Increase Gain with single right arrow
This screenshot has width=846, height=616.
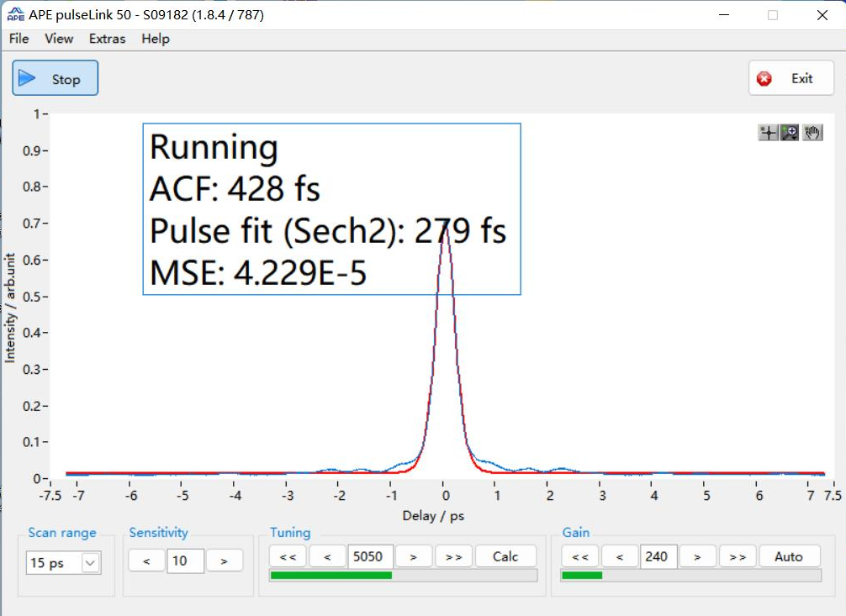[698, 556]
